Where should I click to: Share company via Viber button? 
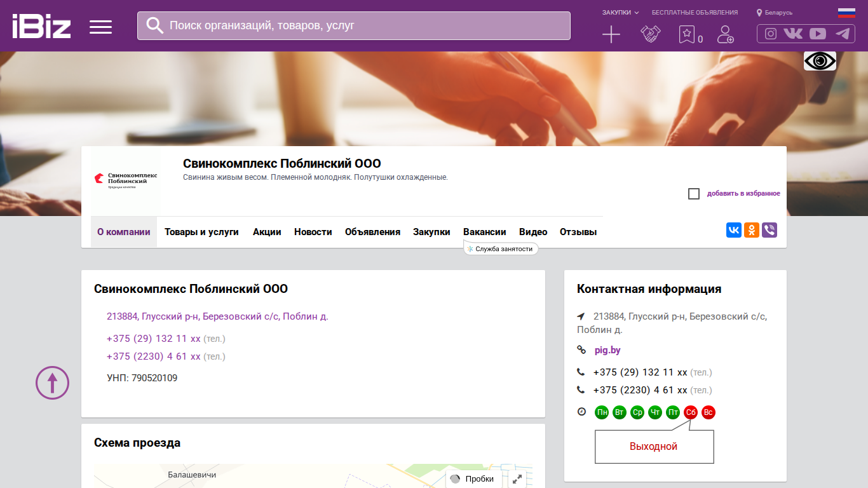coord(770,230)
